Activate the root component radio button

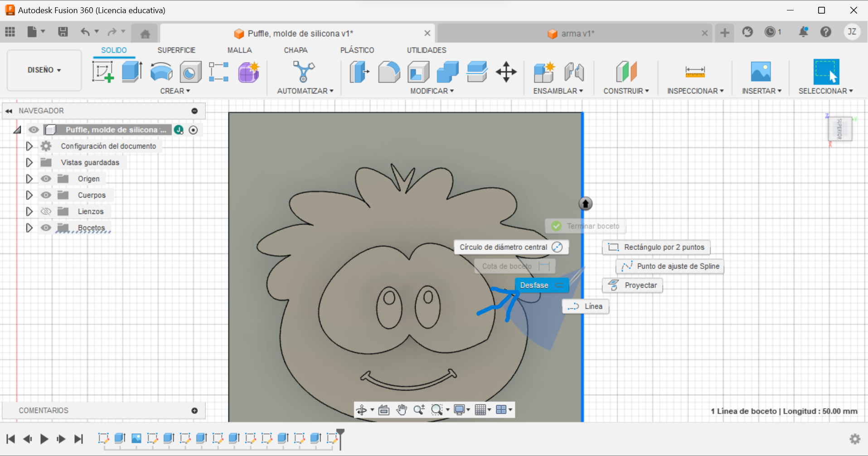(x=193, y=130)
